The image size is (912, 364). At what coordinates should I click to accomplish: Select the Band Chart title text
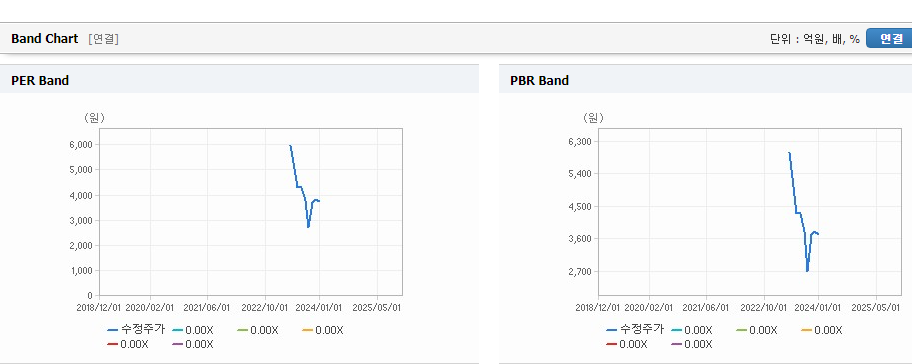(44, 38)
